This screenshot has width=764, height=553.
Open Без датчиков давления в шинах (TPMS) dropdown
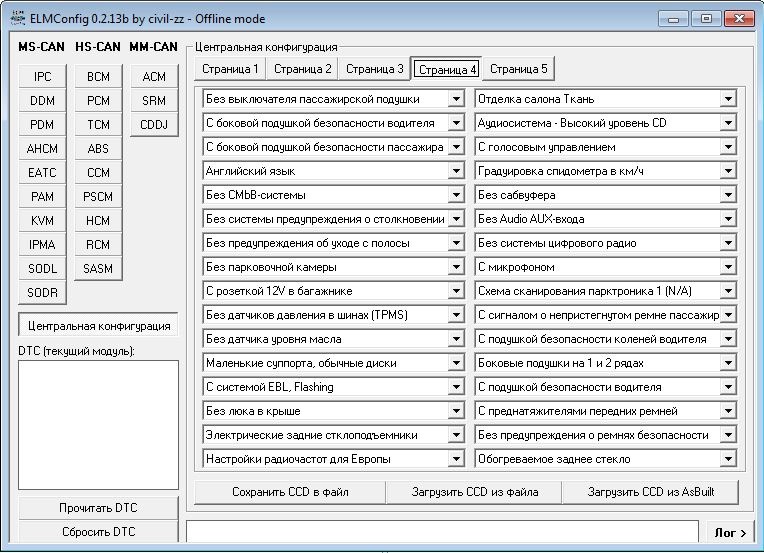point(333,315)
